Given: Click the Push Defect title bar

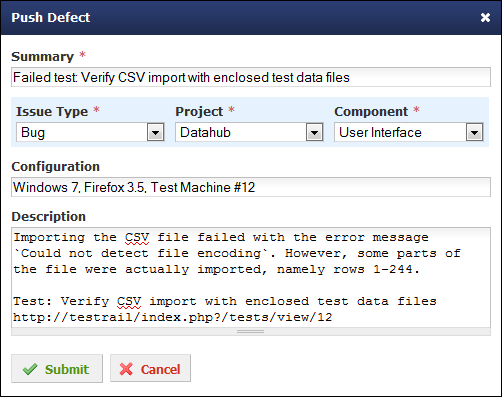Looking at the screenshot, I should tap(251, 17).
